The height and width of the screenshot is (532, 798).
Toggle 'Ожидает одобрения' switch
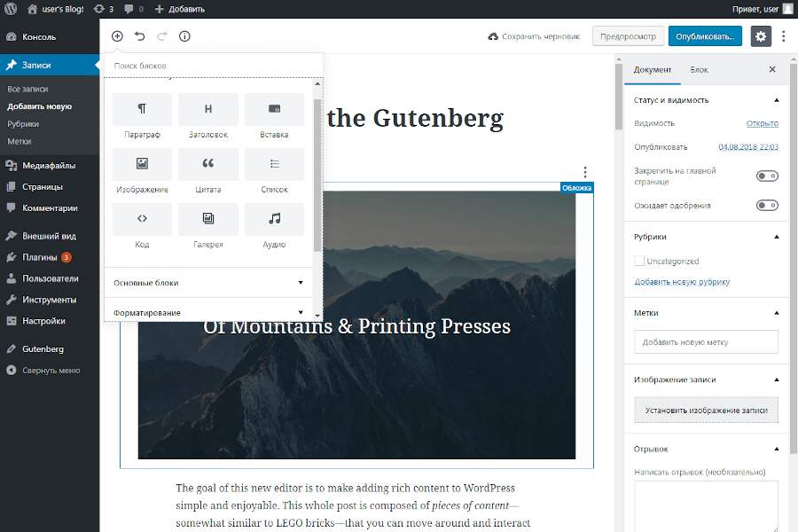767,206
